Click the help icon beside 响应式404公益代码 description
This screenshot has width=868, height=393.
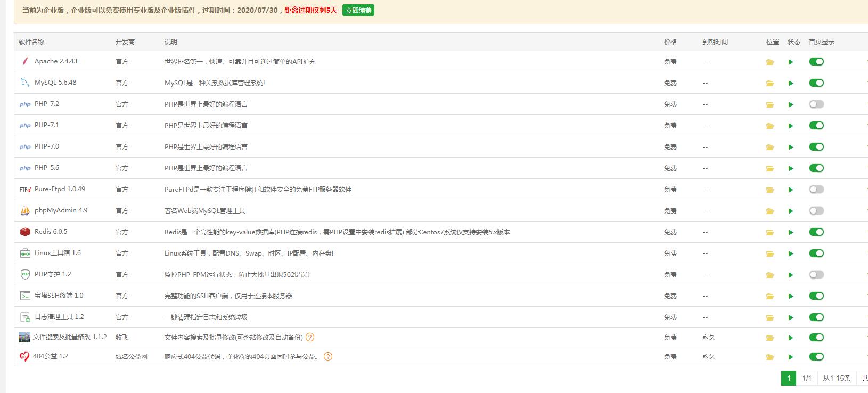(x=328, y=356)
